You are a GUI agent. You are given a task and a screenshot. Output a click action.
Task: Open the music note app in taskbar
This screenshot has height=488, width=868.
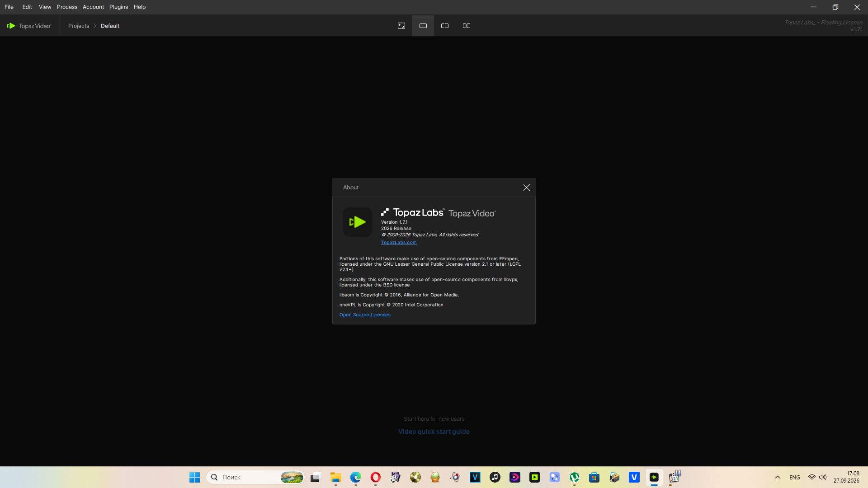(495, 477)
